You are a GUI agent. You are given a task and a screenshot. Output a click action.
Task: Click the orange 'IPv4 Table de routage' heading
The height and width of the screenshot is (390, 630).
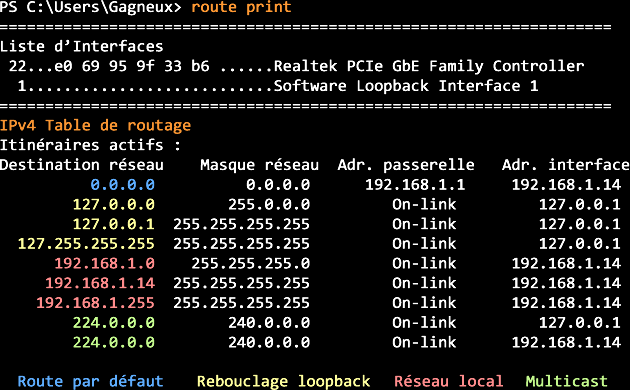coord(95,125)
